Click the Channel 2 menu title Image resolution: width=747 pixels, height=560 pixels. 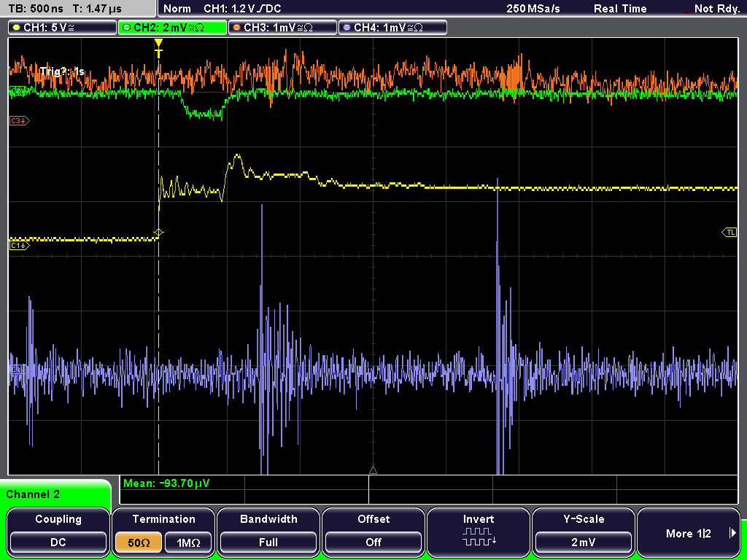33,494
